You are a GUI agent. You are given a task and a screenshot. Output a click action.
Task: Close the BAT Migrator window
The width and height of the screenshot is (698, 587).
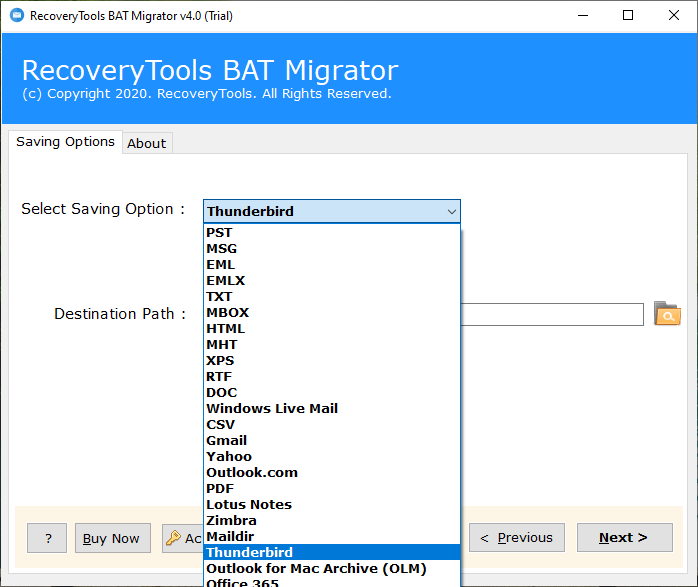674,16
